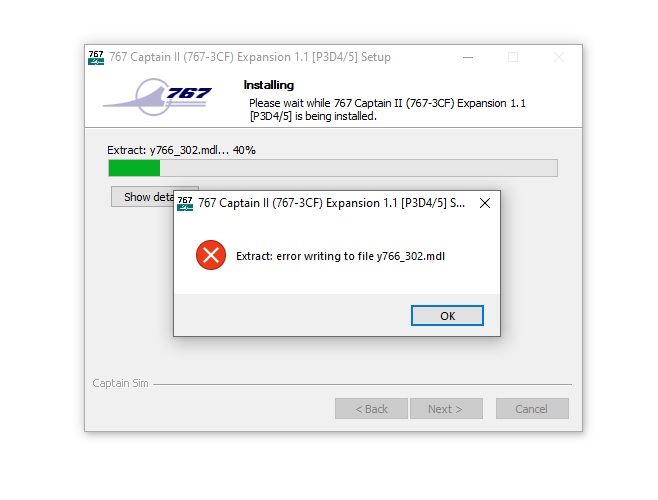Click the Installing heading

[269, 85]
